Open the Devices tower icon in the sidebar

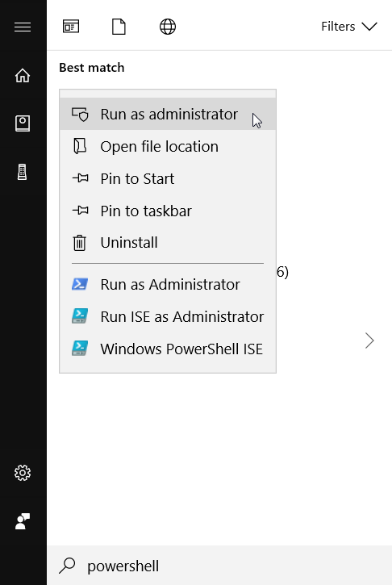pyautogui.click(x=23, y=172)
